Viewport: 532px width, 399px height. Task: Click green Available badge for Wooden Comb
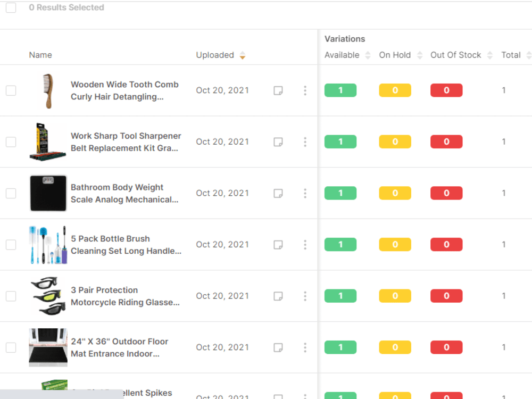pyautogui.click(x=340, y=90)
